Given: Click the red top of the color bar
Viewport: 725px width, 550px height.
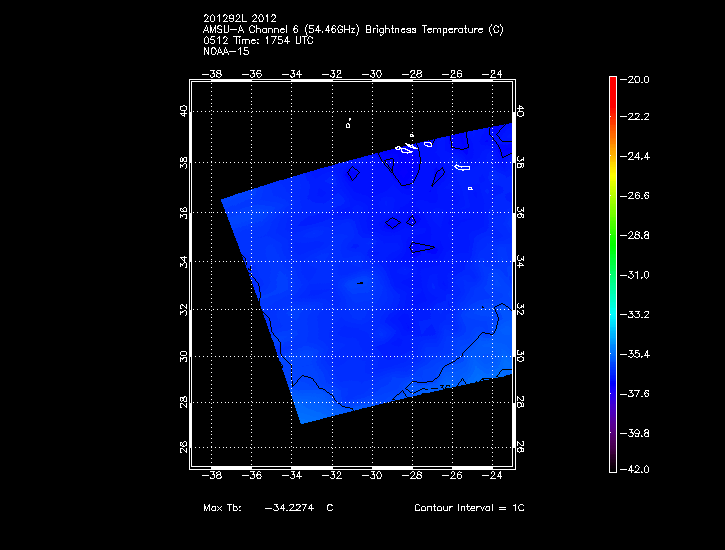Looking at the screenshot, I should pyautogui.click(x=612, y=84).
